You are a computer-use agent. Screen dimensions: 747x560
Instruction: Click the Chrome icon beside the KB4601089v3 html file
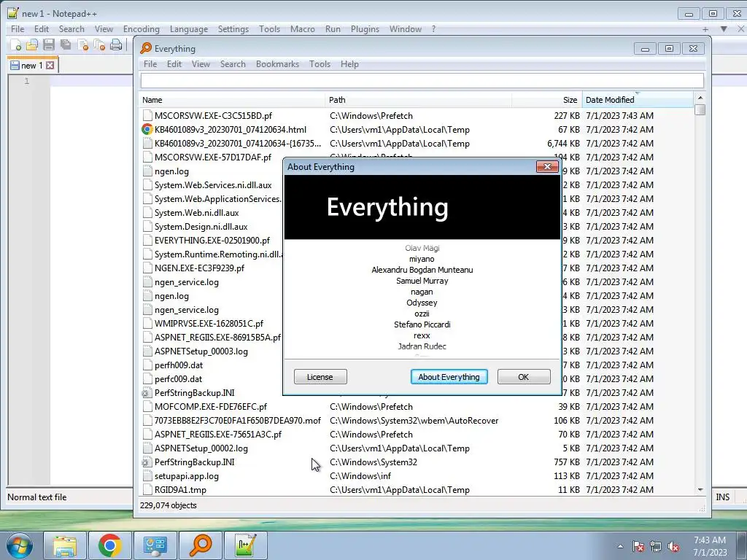click(x=147, y=130)
